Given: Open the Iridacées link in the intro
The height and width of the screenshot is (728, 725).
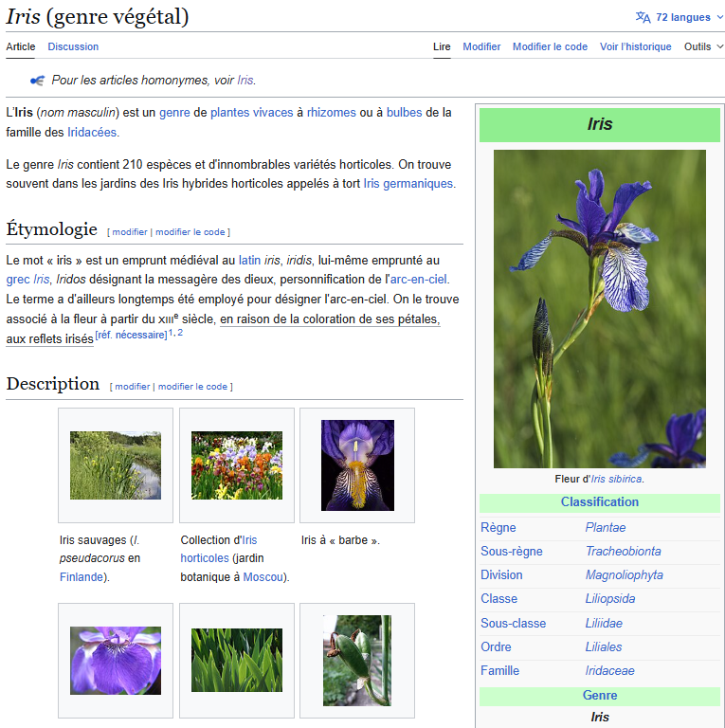Looking at the screenshot, I should pos(92,133).
